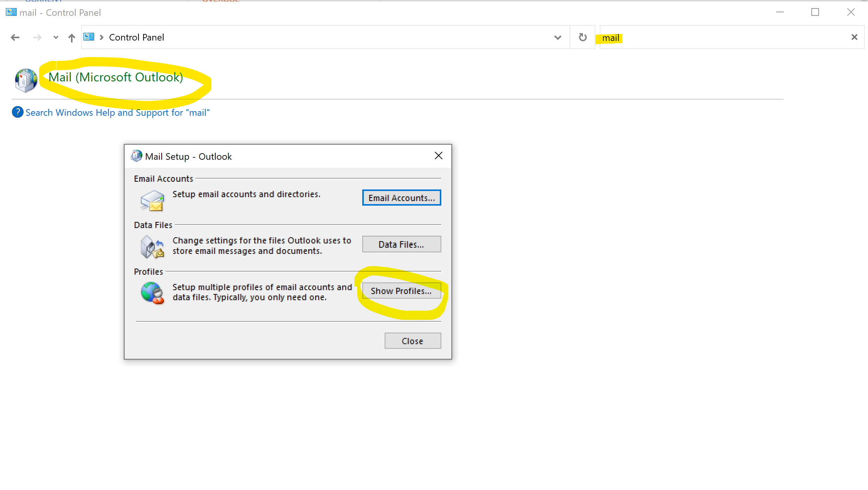Click the Control Panel title bar icon
The height and width of the screenshot is (490, 868).
[x=11, y=12]
